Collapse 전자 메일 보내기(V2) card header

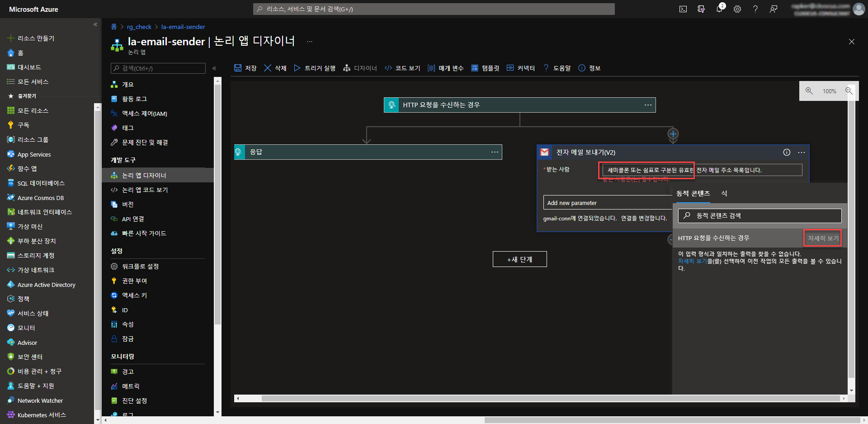(x=673, y=152)
